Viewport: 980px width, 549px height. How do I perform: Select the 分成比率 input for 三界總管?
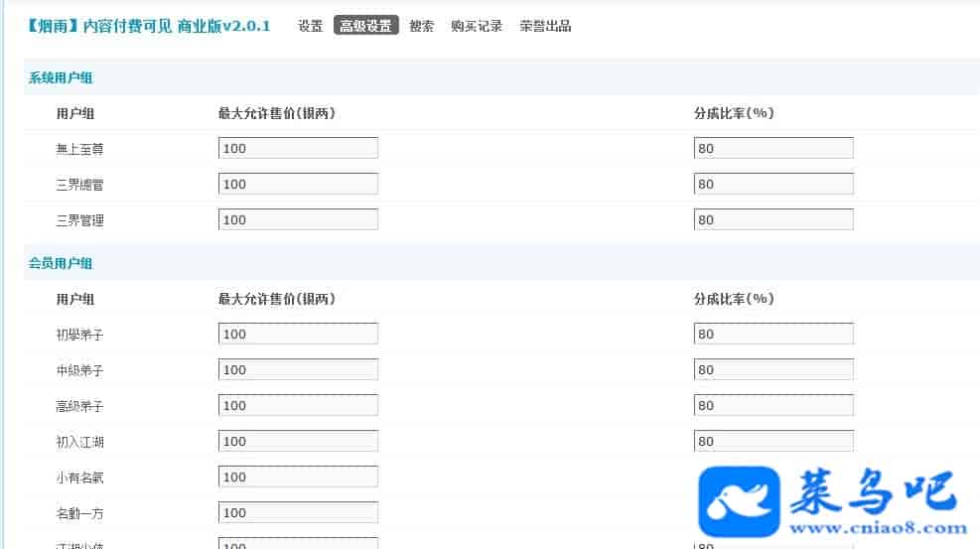(x=773, y=185)
